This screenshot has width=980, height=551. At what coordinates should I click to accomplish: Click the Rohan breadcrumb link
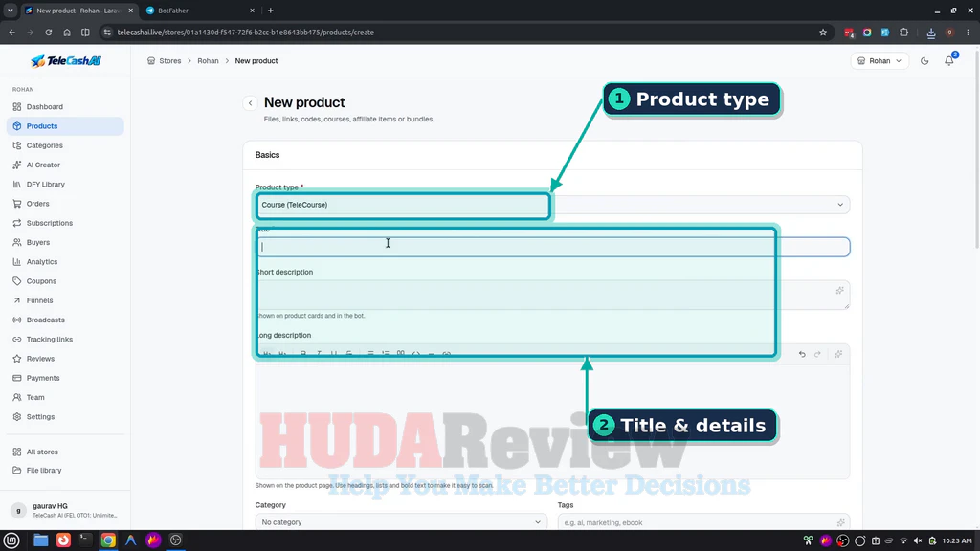pyautogui.click(x=208, y=61)
